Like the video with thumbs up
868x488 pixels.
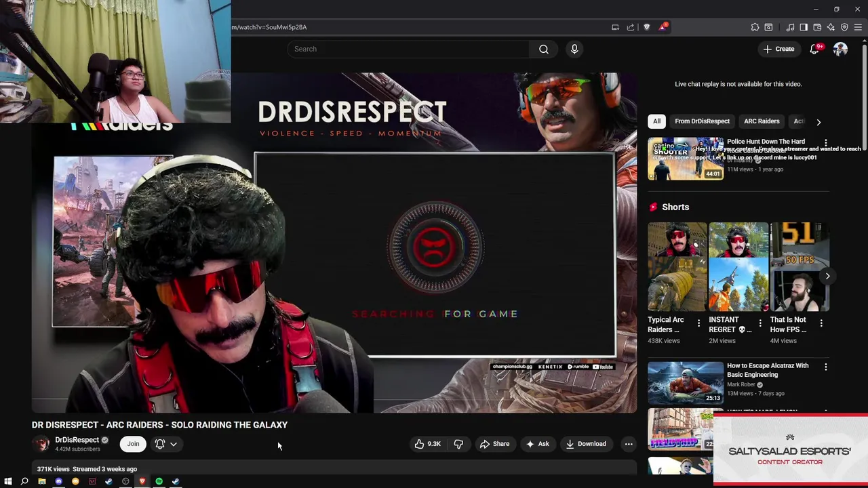point(427,444)
